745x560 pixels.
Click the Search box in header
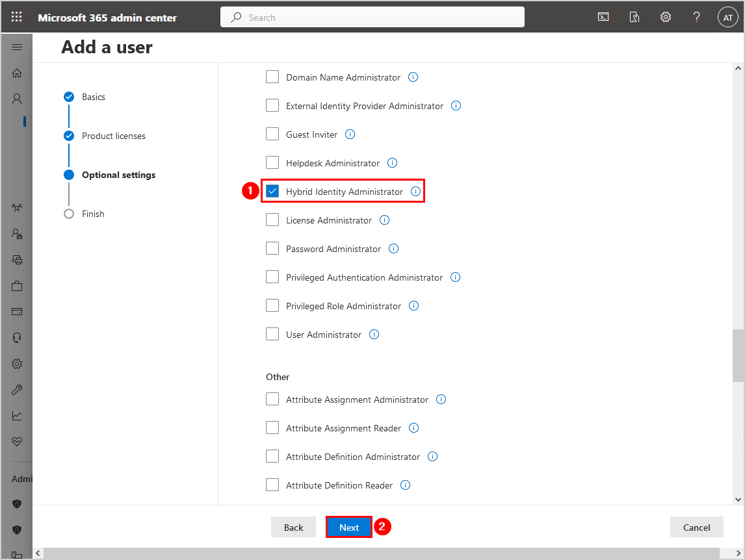click(x=372, y=18)
